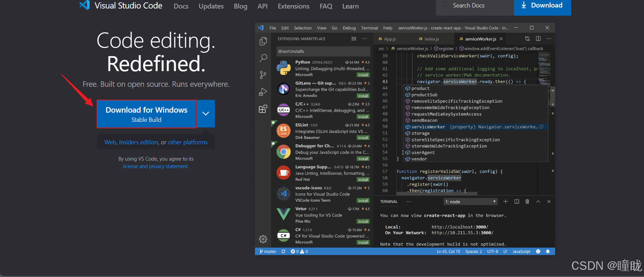Open the Docs navigation link
The height and width of the screenshot is (277, 644).
coord(181,6)
